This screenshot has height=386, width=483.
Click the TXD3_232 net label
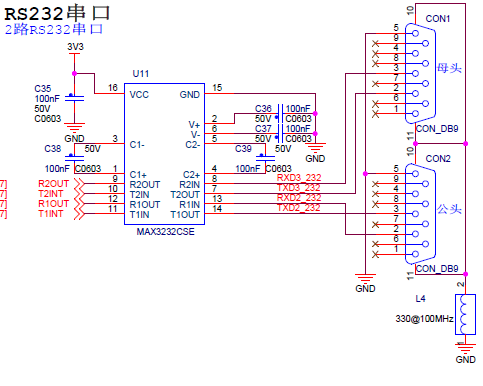pyautogui.click(x=299, y=188)
